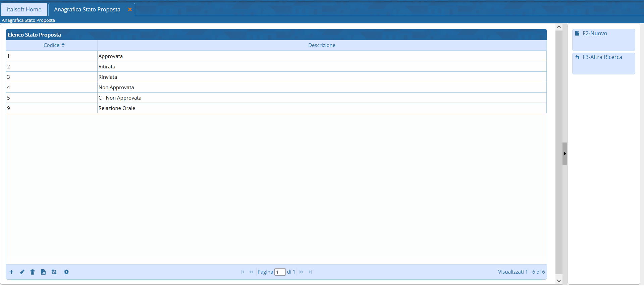Click the add new record plus icon
The height and width of the screenshot is (286, 644).
(x=11, y=272)
